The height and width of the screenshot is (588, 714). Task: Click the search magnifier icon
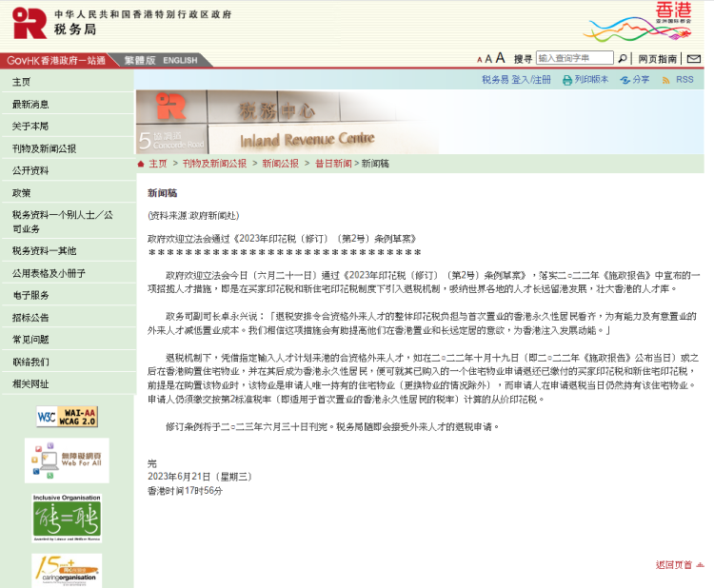click(622, 58)
